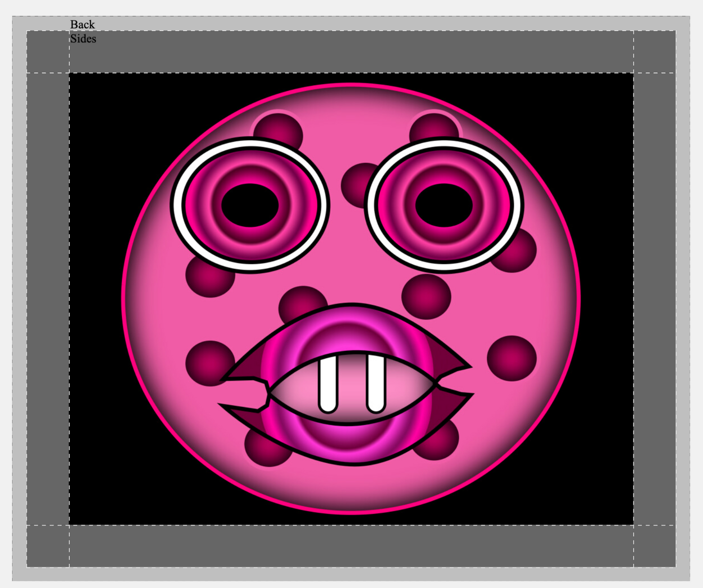This screenshot has width=703, height=588.
Task: Click the white ring around right eye
Action: coord(517,204)
